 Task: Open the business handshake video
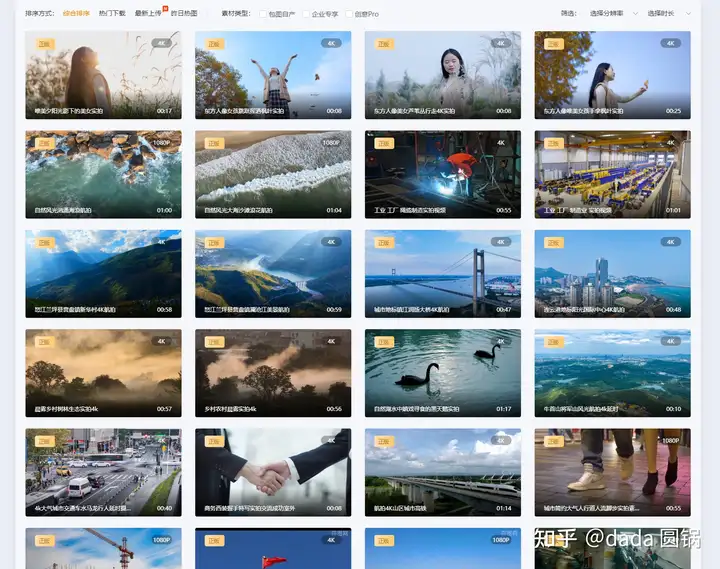273,472
